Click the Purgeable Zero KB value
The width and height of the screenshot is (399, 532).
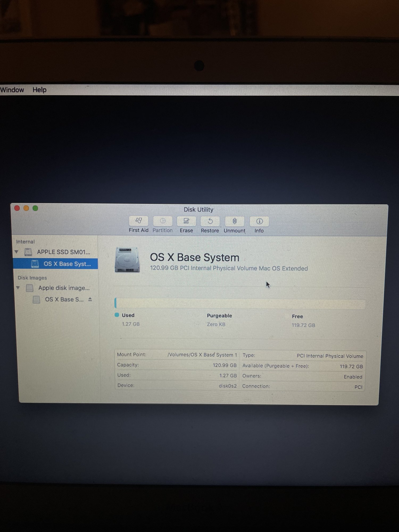(x=216, y=325)
